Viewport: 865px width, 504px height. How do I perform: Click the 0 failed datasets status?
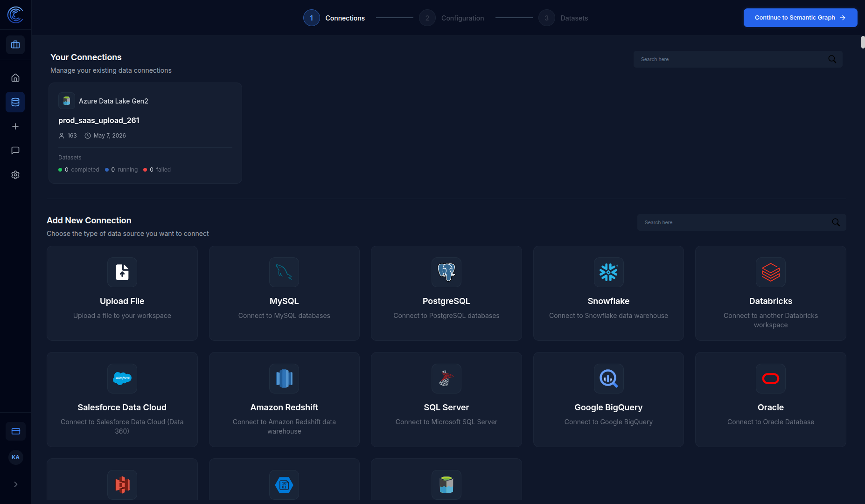pos(157,170)
